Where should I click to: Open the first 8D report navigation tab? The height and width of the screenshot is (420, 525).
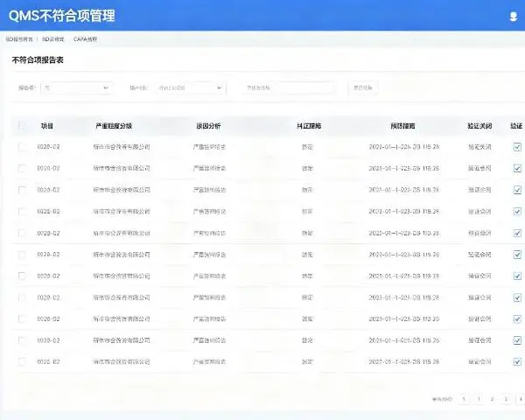(x=19, y=39)
